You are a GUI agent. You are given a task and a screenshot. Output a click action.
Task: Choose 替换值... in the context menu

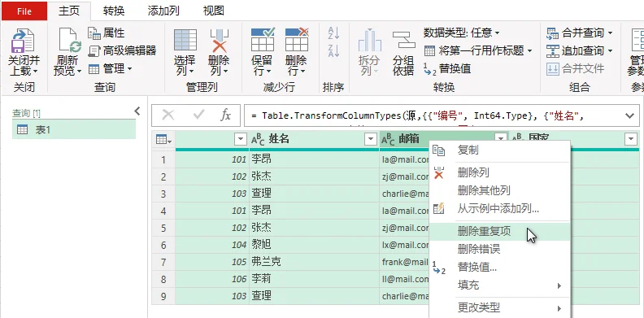click(x=500, y=267)
